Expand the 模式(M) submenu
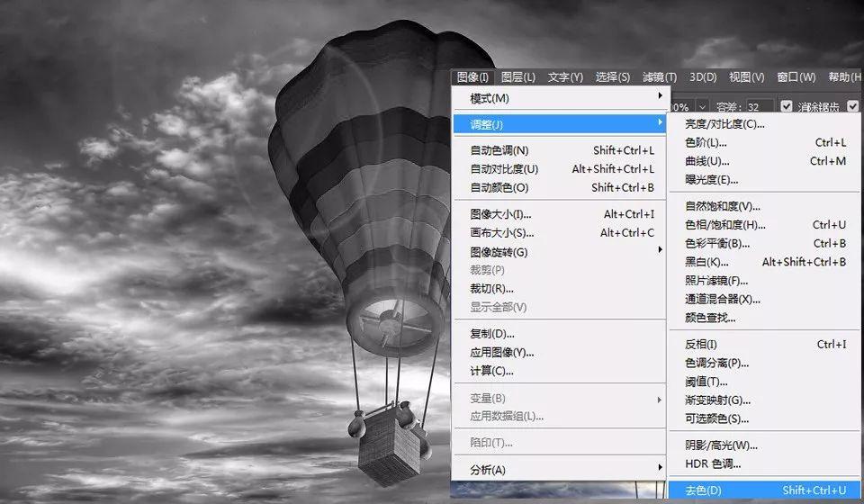Image resolution: width=864 pixels, height=504 pixels. tap(559, 98)
